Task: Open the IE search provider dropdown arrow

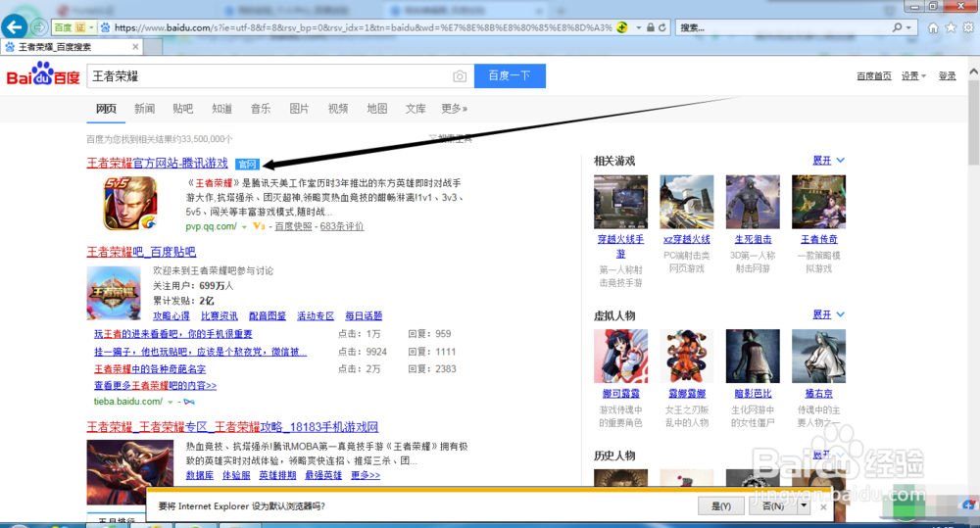Action: (x=908, y=27)
